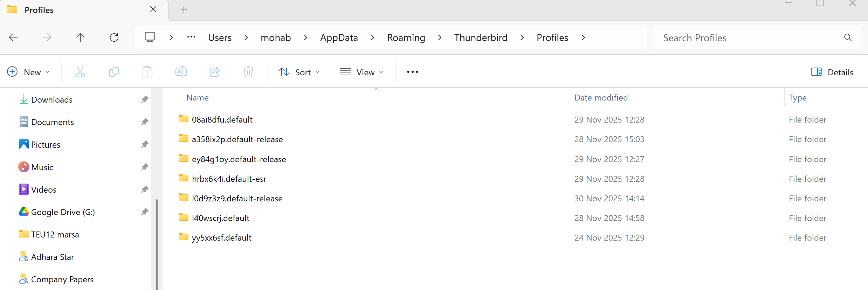Unpin Google Drive (G:) sidebar item
This screenshot has width=868, height=290.
(145, 212)
